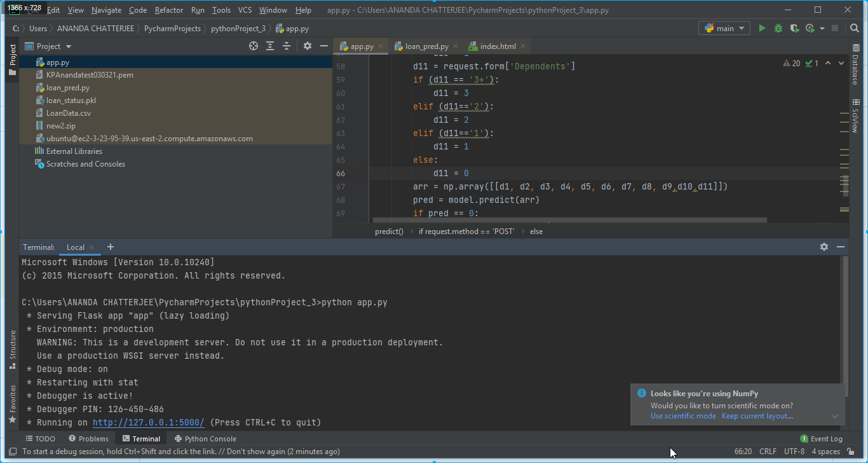Image resolution: width=868 pixels, height=463 pixels.
Task: Run the main configuration with green play icon
Action: (762, 29)
